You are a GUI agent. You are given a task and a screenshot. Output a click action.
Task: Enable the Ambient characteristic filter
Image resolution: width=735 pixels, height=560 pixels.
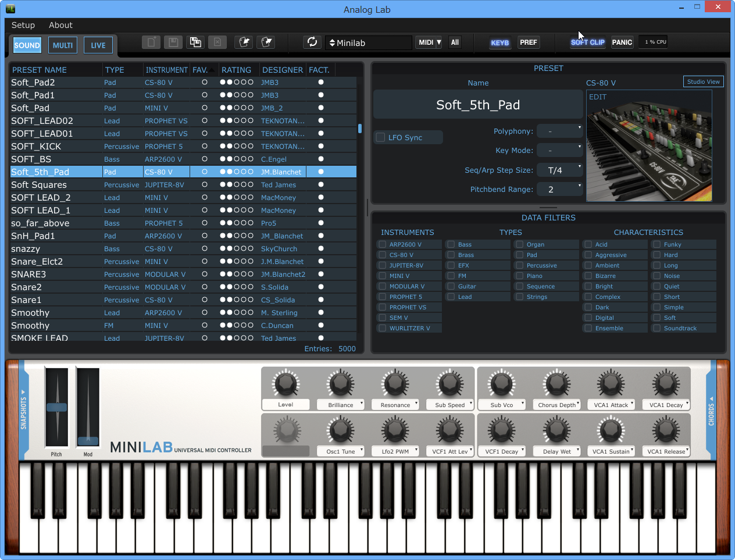tap(588, 266)
